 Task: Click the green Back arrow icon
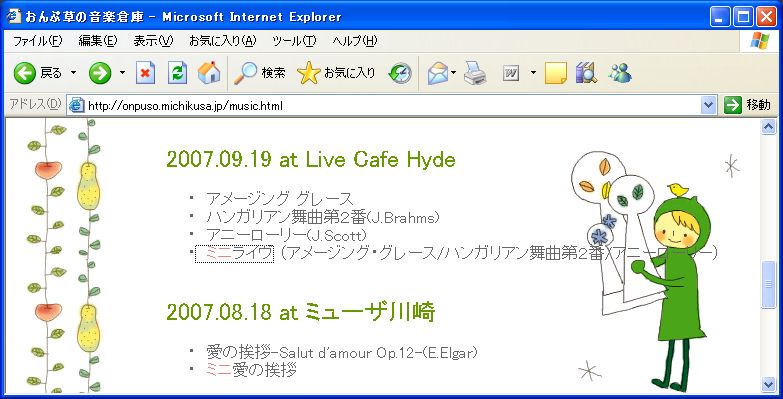click(24, 74)
